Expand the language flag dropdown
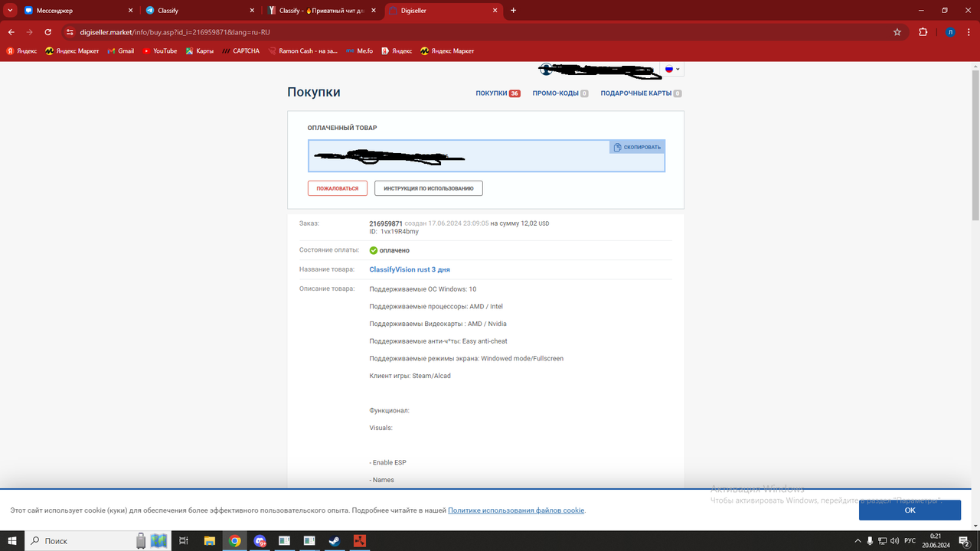The image size is (980, 551). (x=672, y=69)
